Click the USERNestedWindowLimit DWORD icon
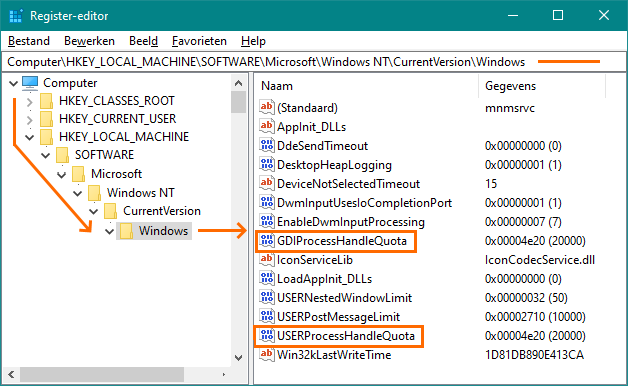Screen dimensions: 628x386 (x=267, y=297)
